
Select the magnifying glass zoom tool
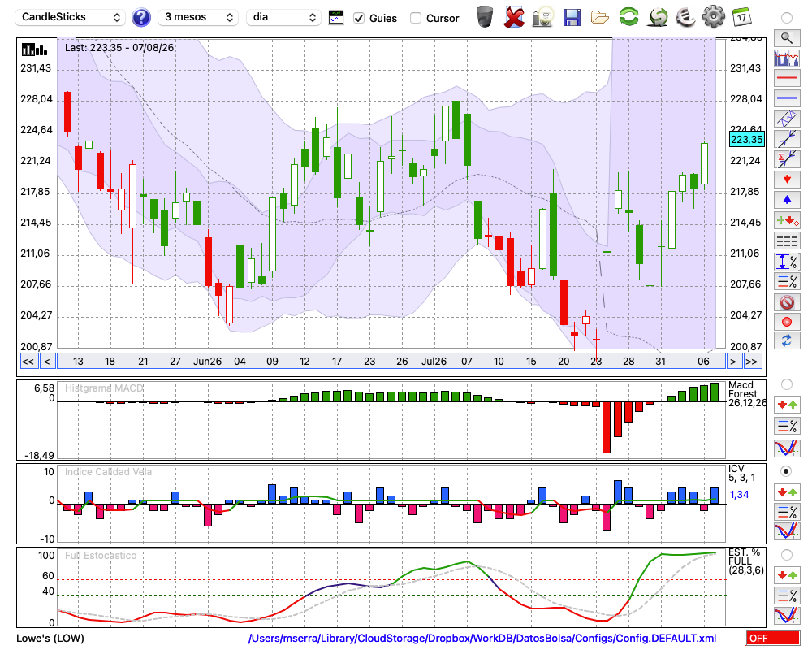(787, 38)
